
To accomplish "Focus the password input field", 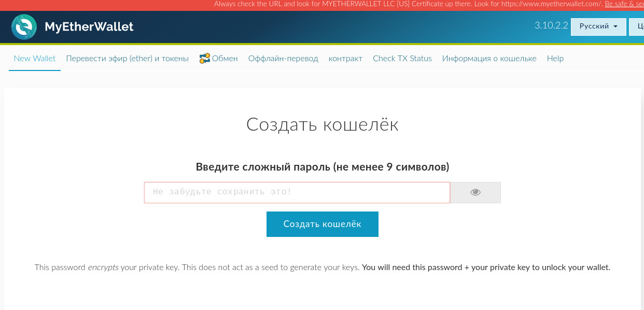I will [297, 192].
